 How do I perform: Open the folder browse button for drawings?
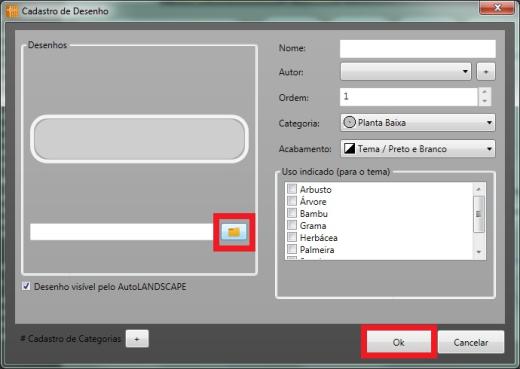tap(234, 232)
